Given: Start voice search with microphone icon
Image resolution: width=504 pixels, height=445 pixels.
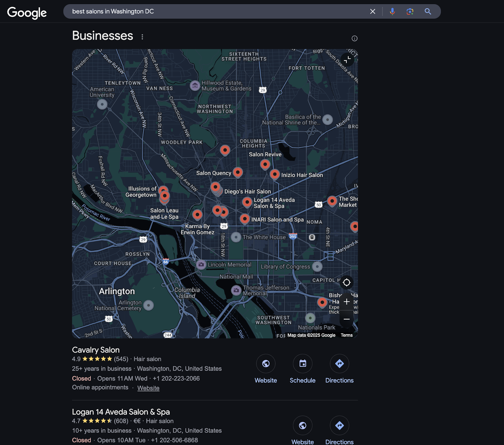Looking at the screenshot, I should coord(392,11).
